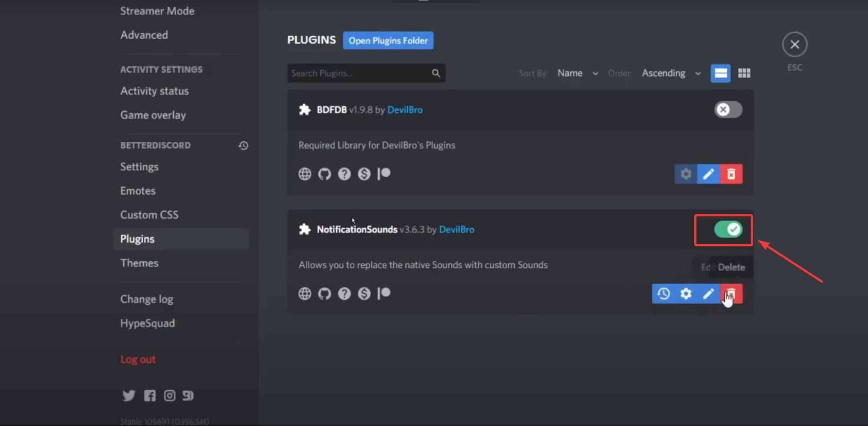Screen dimensions: 868x426
Task: Open BDFDB plugin settings gear
Action: click(686, 174)
